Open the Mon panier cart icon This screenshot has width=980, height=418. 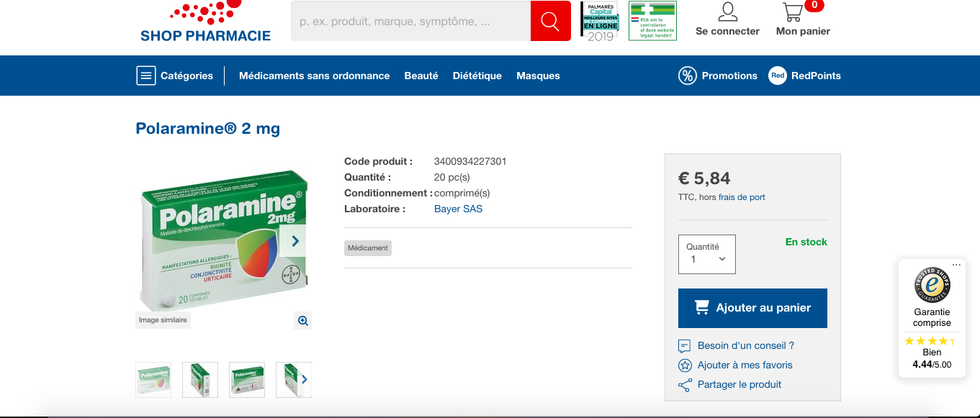pyautogui.click(x=793, y=12)
